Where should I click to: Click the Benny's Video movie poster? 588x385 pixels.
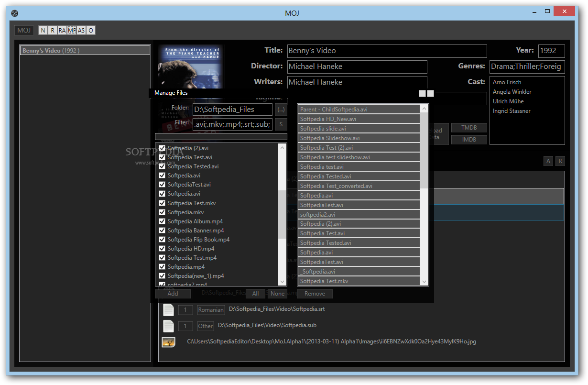[x=191, y=67]
